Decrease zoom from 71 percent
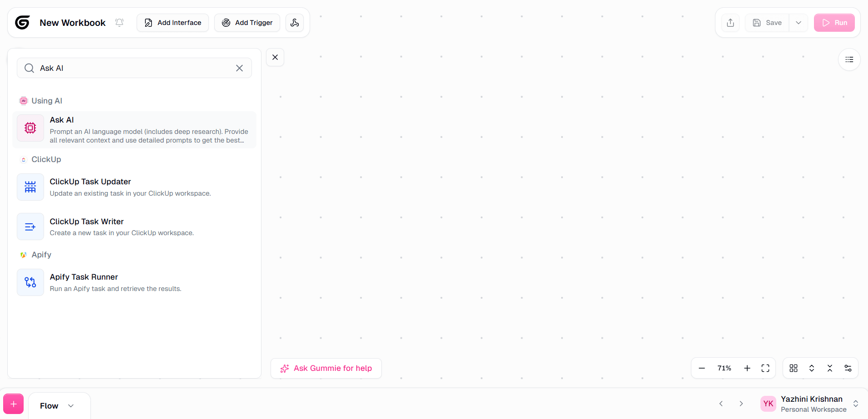 [x=702, y=368]
